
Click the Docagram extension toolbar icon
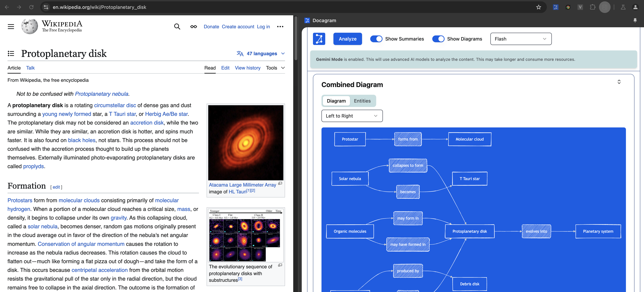pyautogui.click(x=556, y=7)
